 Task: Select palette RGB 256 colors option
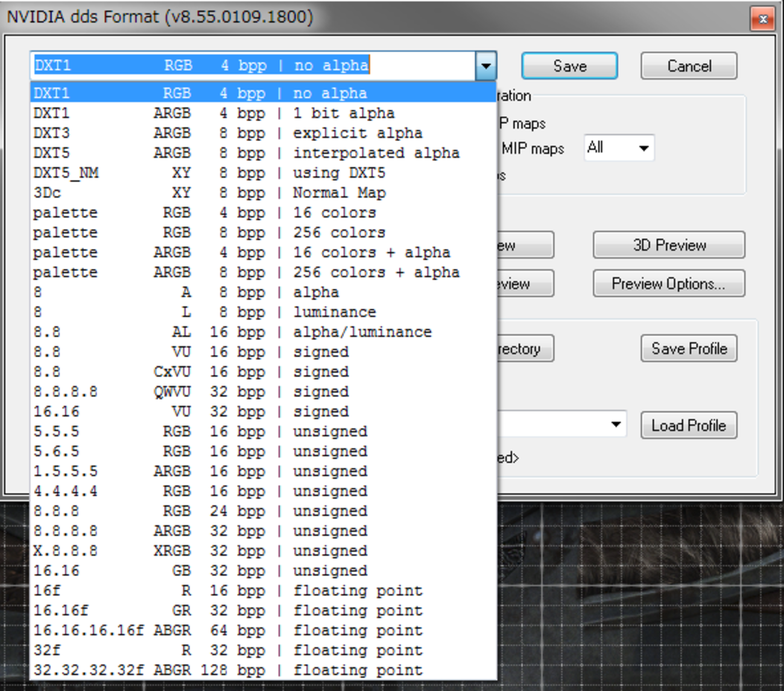pos(241,233)
